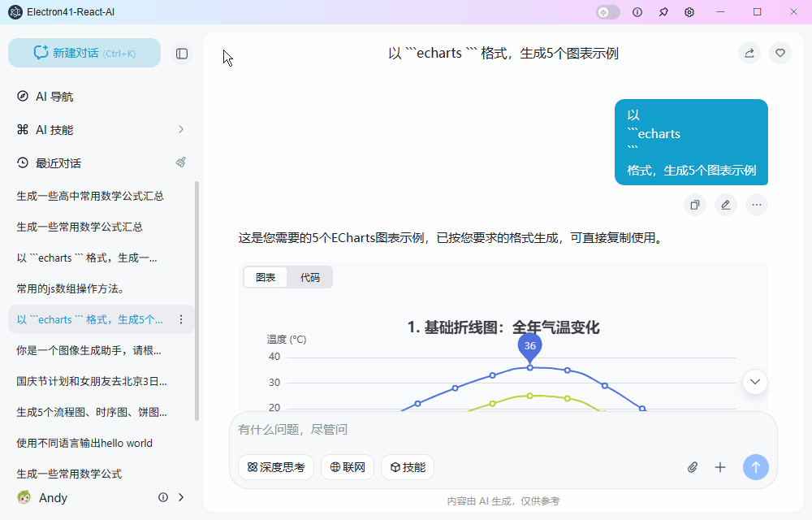
Task: Switch to the 代码 tab
Action: [310, 278]
